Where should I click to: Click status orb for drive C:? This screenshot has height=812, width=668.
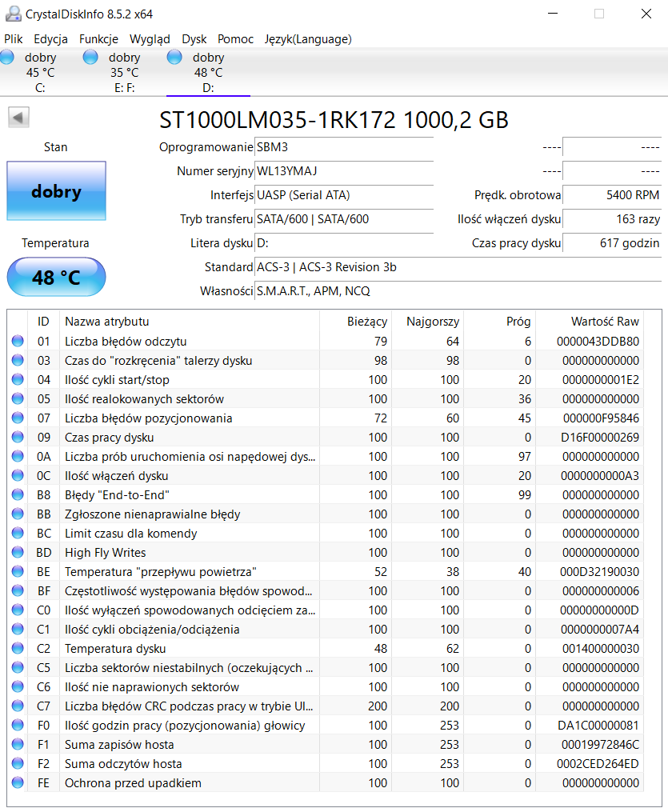(7, 57)
